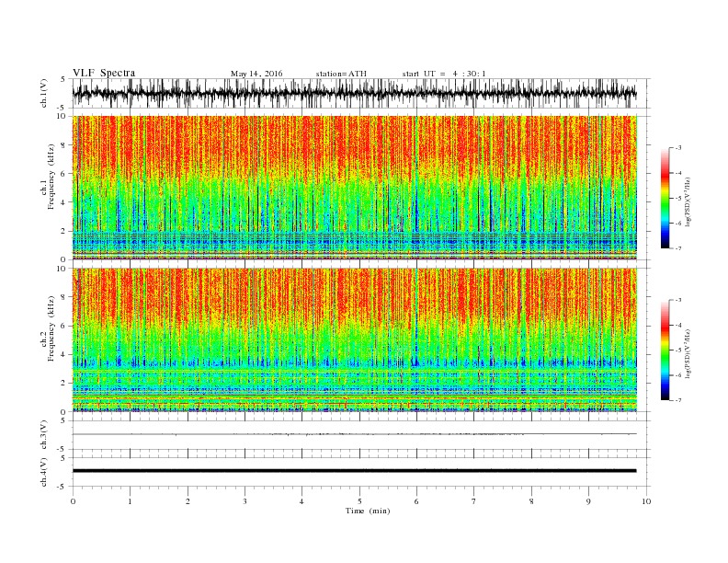Click the "1" tick on the time axis
Viewport: 728px width, 563px height.
pos(130,501)
